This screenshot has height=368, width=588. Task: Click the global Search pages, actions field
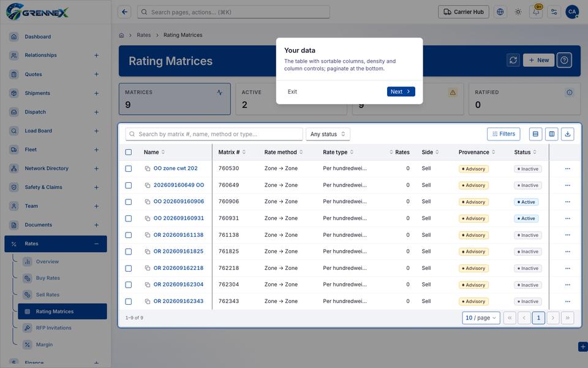233,12
